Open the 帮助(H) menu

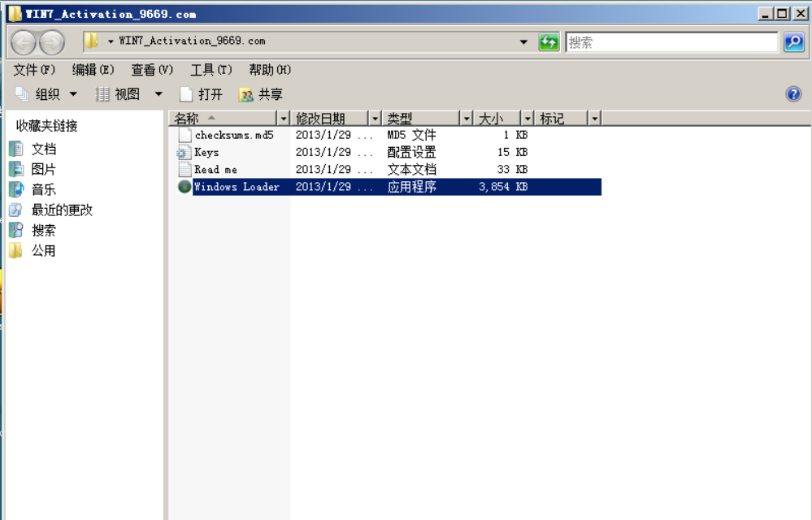tap(270, 69)
